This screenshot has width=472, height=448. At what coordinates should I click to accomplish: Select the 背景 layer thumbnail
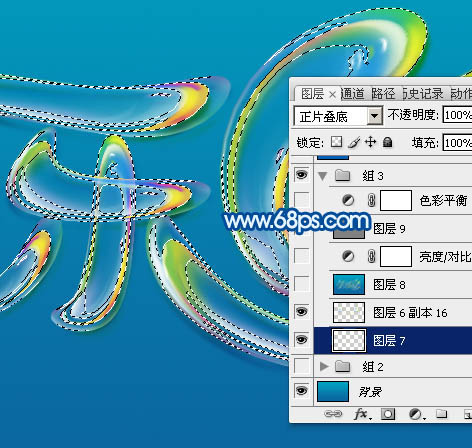pos(333,391)
